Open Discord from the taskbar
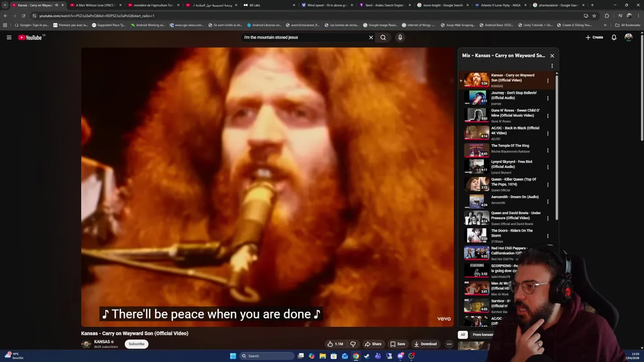Viewport: 644px width, 362px height. [x=400, y=356]
